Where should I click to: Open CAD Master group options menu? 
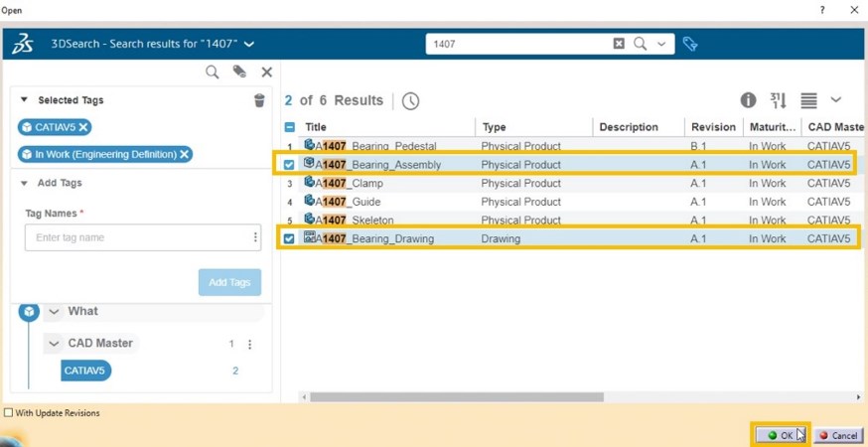(x=249, y=345)
